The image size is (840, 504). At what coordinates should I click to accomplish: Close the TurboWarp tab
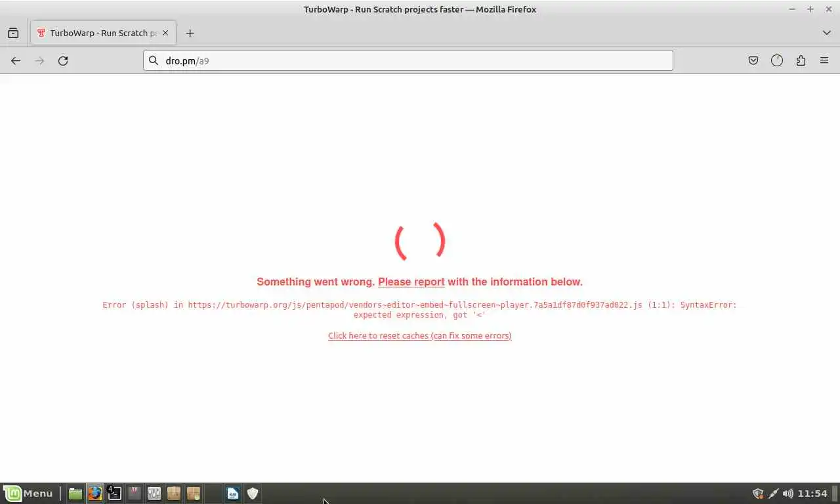click(165, 33)
